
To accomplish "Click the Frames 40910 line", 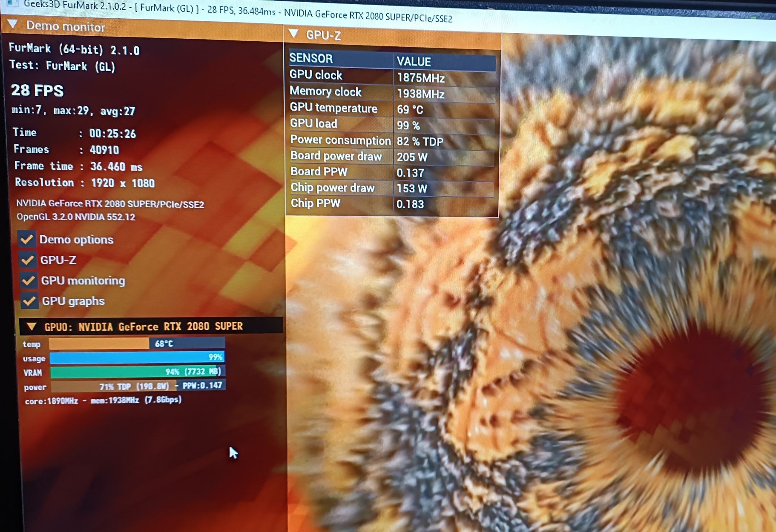I will [66, 149].
